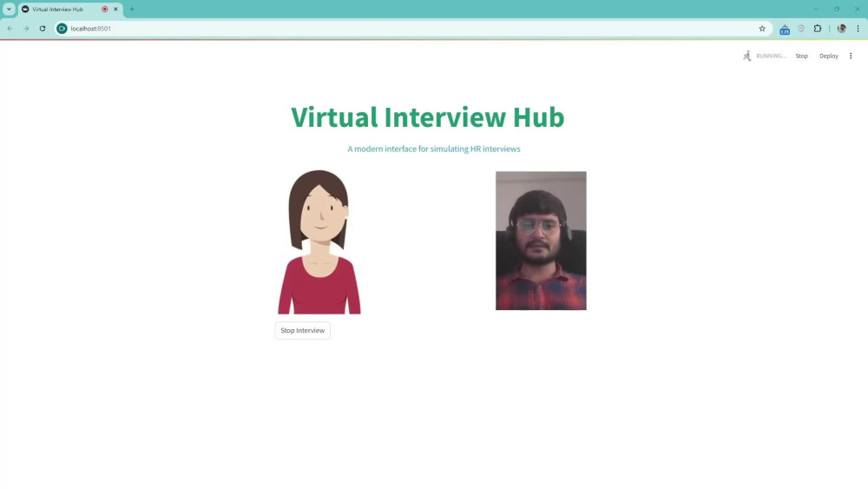Viewport: 868px width, 489px height.
Task: Minimize the browser window
Action: click(x=815, y=10)
